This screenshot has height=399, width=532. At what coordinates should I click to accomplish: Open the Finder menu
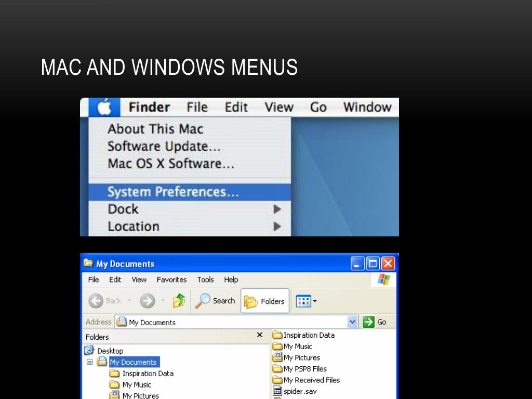(149, 107)
